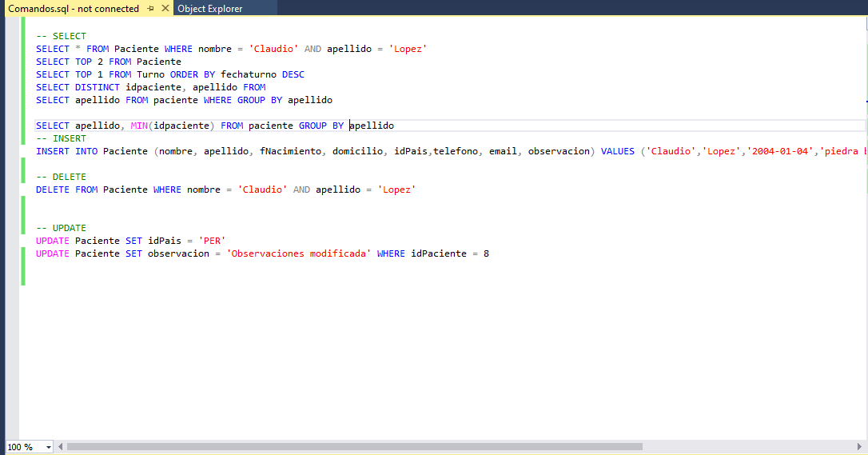
Task: Click the horizontal scrollbar right arrow
Action: coord(859,446)
